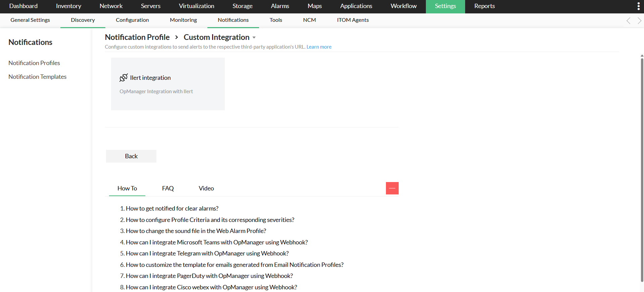Open the Reports tab
Screen dimensions: 644x292
point(484,6)
